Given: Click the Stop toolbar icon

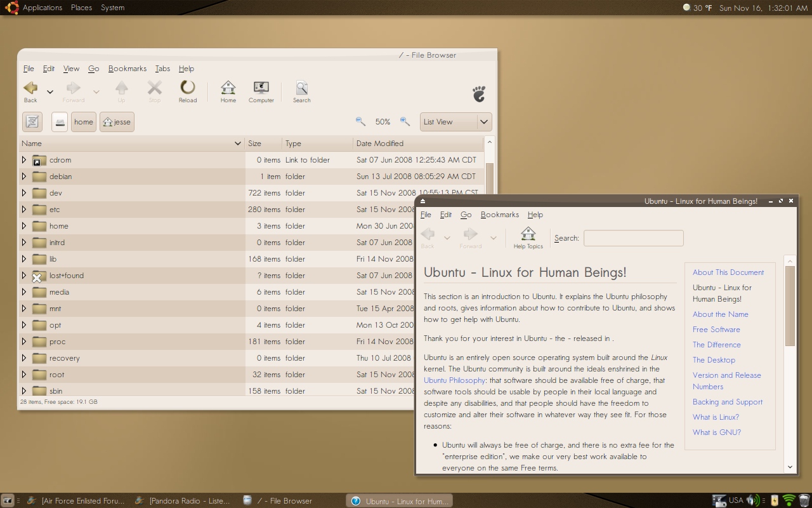Looking at the screenshot, I should [155, 91].
